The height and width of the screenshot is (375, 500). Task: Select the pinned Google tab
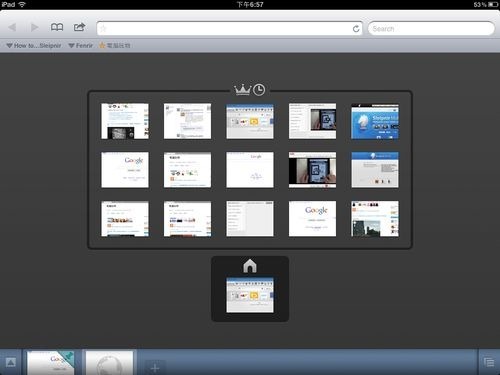51,363
